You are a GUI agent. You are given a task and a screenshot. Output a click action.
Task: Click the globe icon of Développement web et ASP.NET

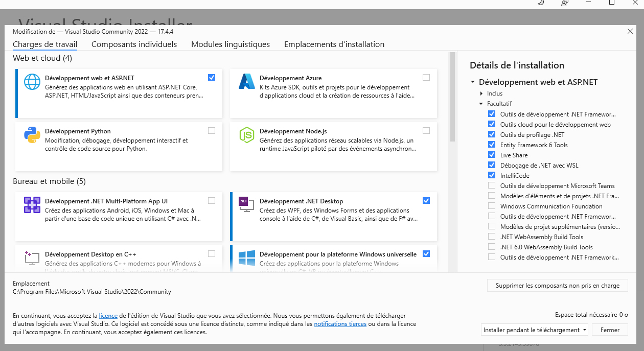point(32,82)
